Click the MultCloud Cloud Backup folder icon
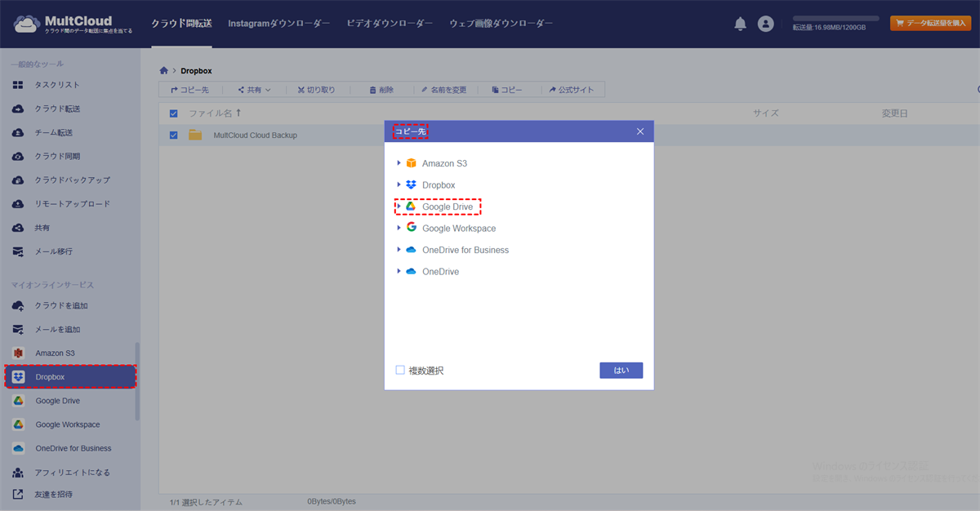This screenshot has width=980, height=511. [195, 135]
